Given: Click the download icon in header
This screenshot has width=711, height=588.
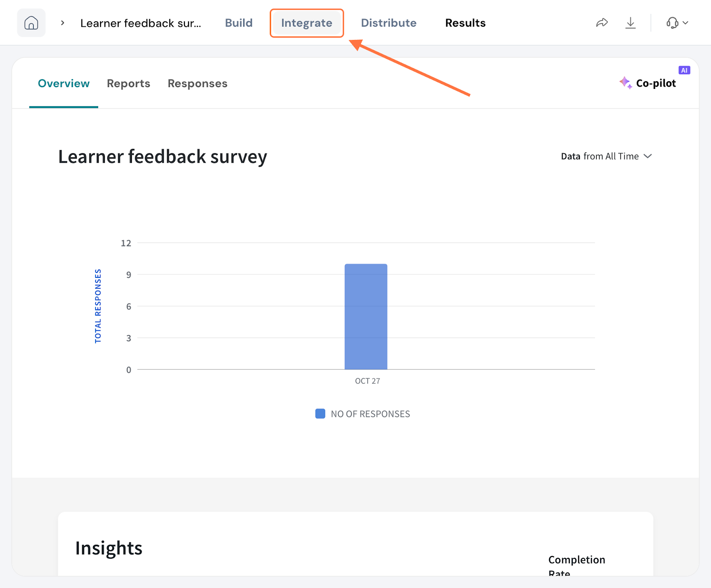Looking at the screenshot, I should click(630, 23).
